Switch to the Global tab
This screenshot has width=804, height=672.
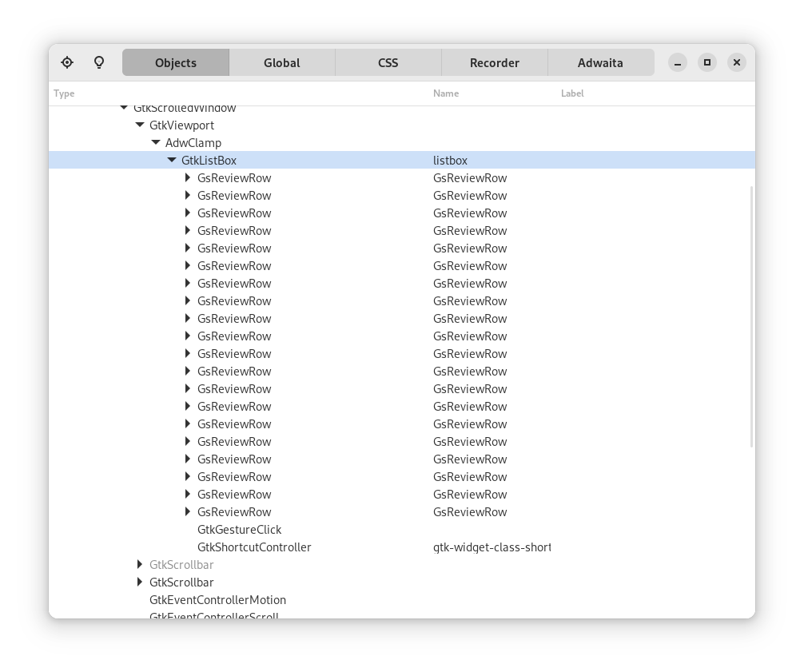(x=282, y=62)
